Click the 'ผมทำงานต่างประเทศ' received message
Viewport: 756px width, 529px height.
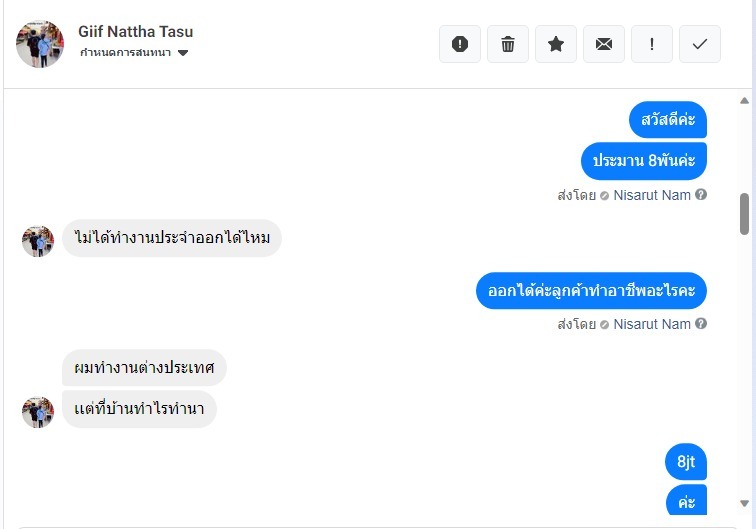144,368
